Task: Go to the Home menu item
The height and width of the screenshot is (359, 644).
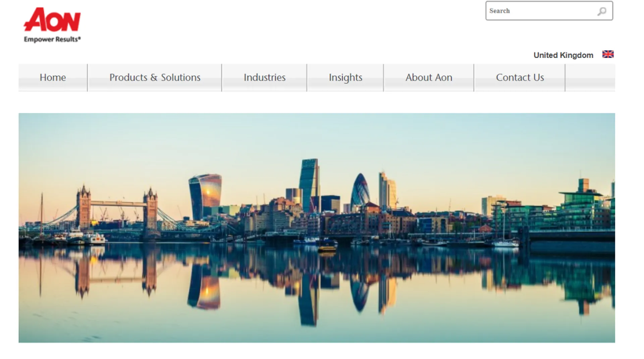Action: click(x=53, y=77)
